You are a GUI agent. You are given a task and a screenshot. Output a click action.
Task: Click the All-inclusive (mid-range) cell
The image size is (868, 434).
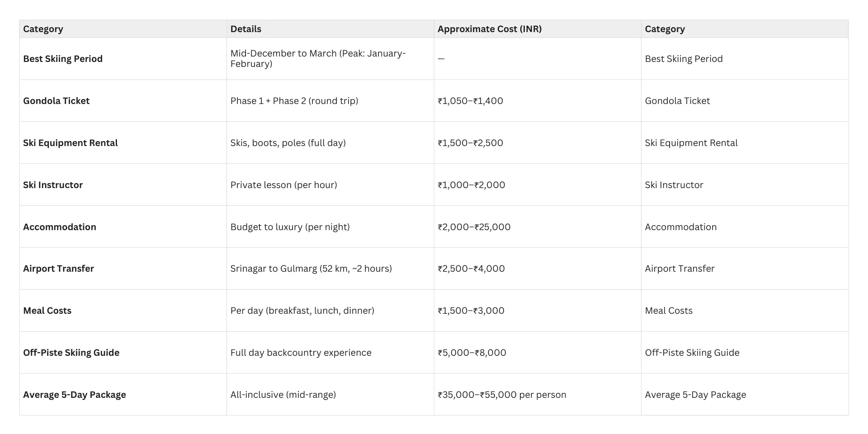click(283, 395)
